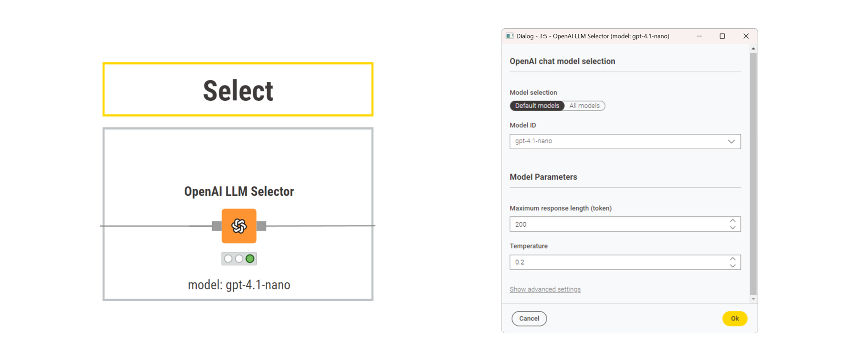The image size is (868, 361).
Task: Switch model selection to All models
Action: pos(584,106)
